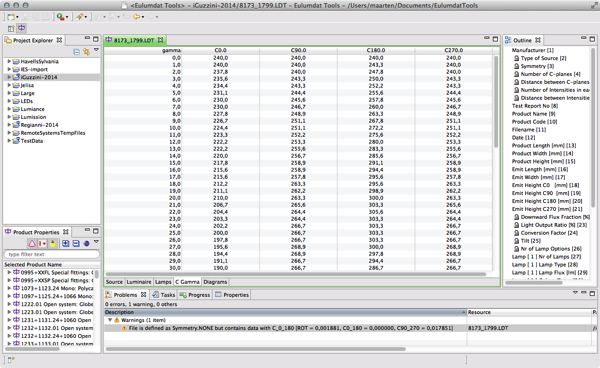Close the Outline view tab
This screenshot has width=600, height=368.
coord(538,40)
